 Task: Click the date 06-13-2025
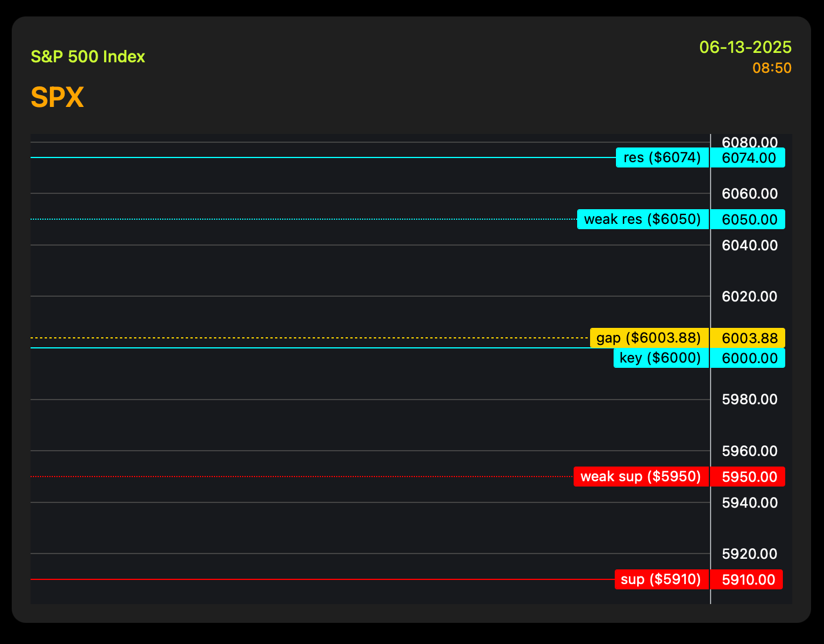[x=745, y=47]
